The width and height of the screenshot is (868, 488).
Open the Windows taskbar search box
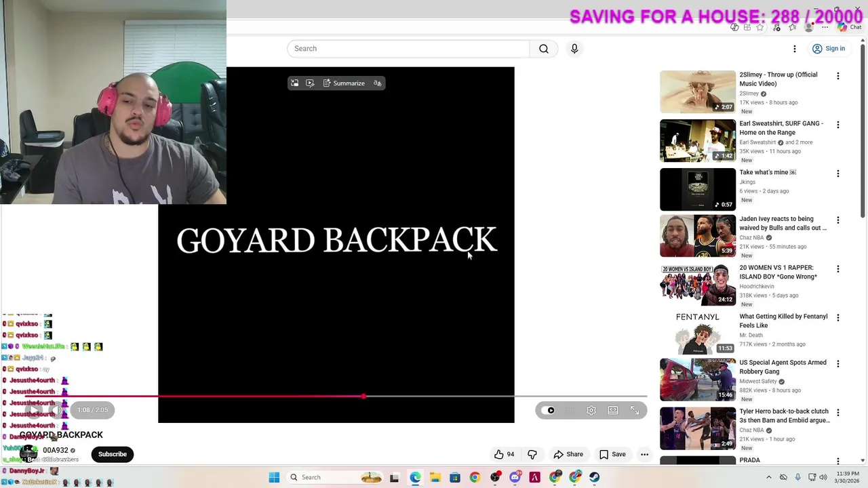click(x=334, y=477)
